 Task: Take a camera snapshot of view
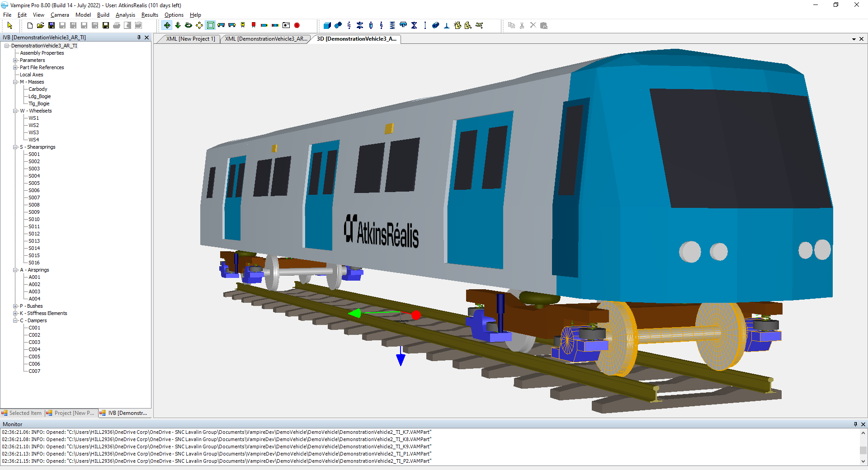(286, 25)
